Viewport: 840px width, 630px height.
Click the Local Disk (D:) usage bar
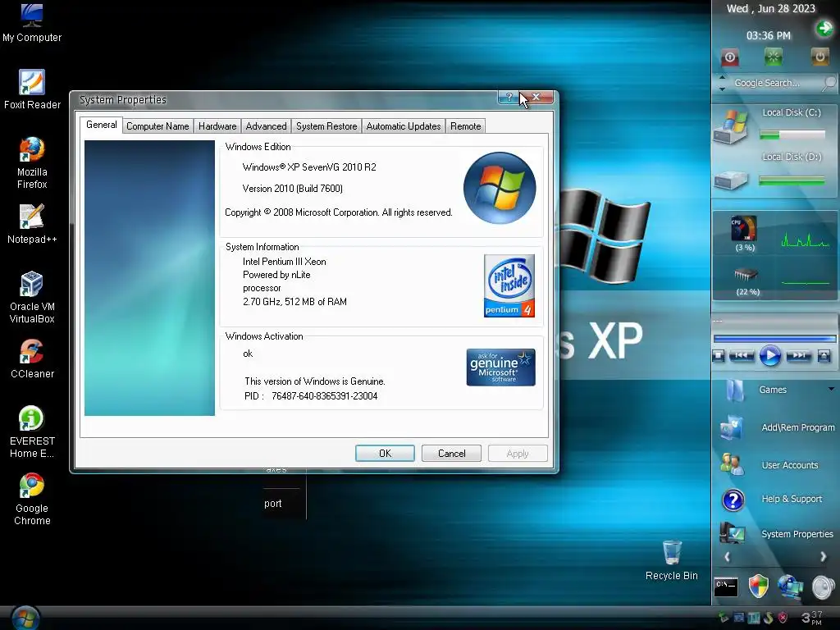pos(792,181)
